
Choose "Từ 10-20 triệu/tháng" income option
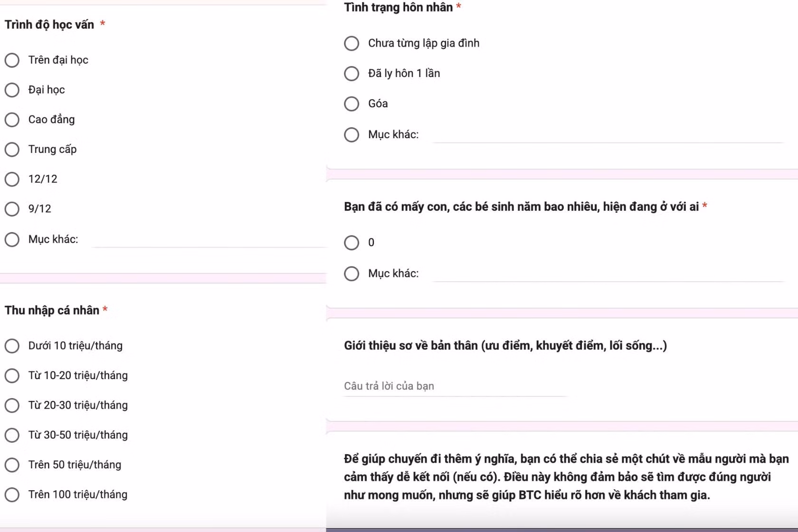click(x=12, y=376)
